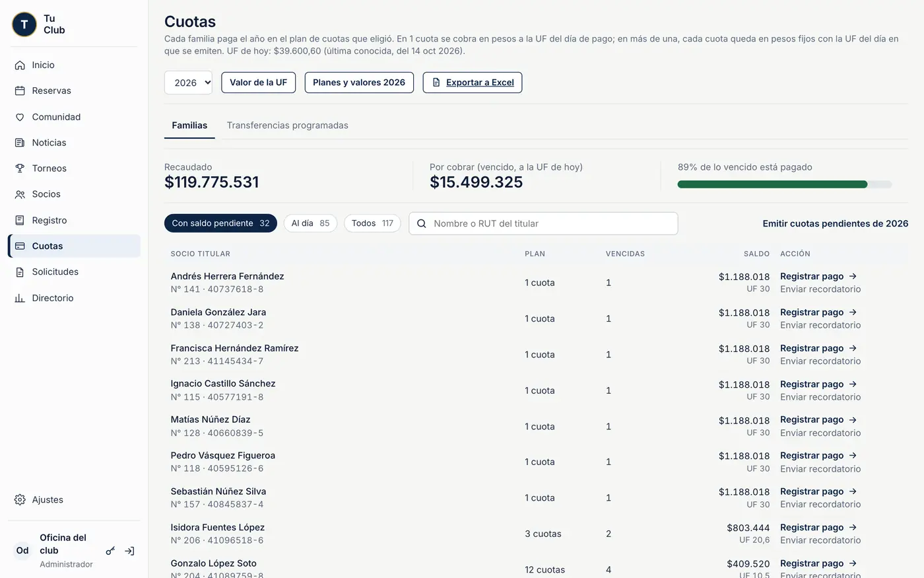Click the Inicio home icon
Viewport: 924px width, 578px height.
pyautogui.click(x=20, y=65)
